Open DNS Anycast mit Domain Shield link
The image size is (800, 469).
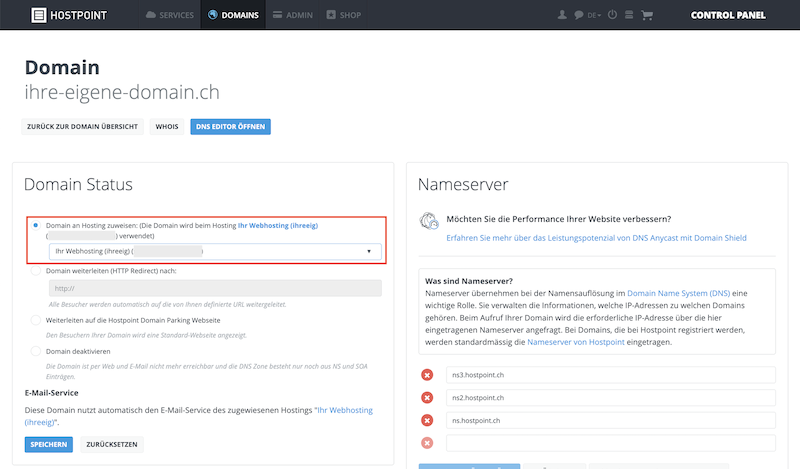pos(596,238)
